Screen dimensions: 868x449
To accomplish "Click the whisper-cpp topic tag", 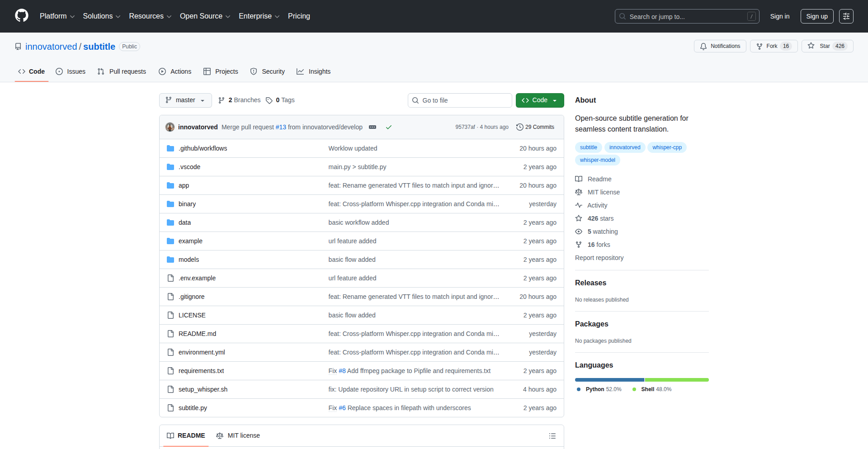I will pyautogui.click(x=666, y=147).
